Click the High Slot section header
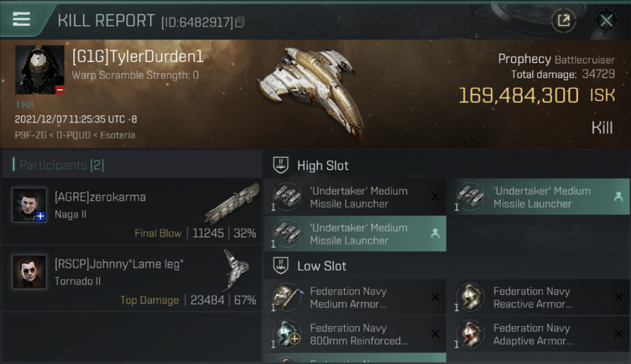Viewport: 631px width, 364px height. click(323, 165)
